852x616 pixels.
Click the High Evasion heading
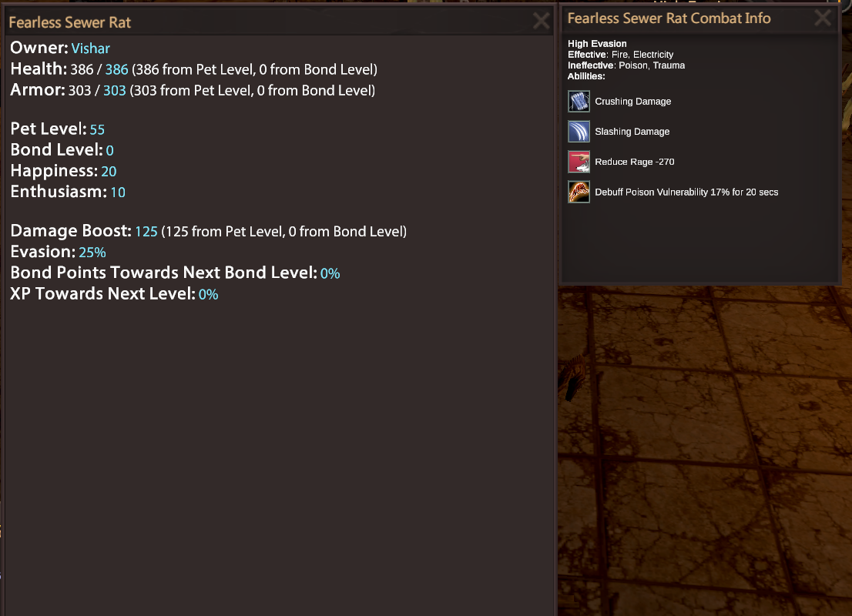[597, 43]
